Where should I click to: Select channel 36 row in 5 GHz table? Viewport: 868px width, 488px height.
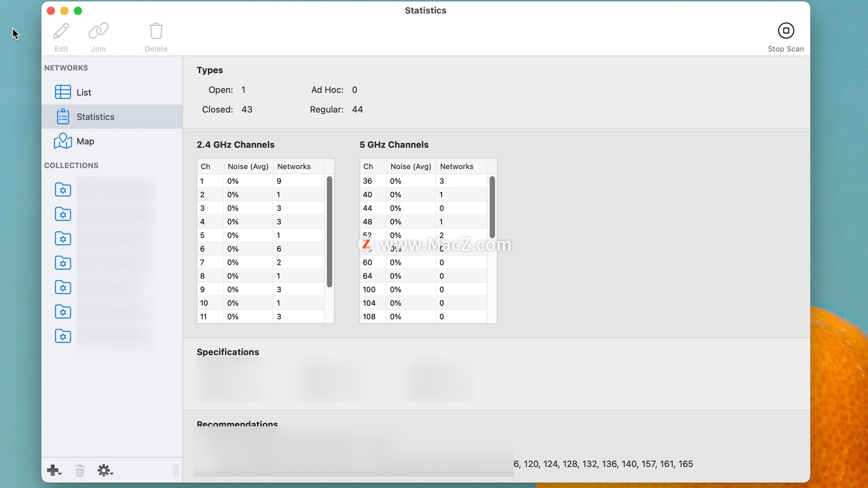[x=424, y=181]
